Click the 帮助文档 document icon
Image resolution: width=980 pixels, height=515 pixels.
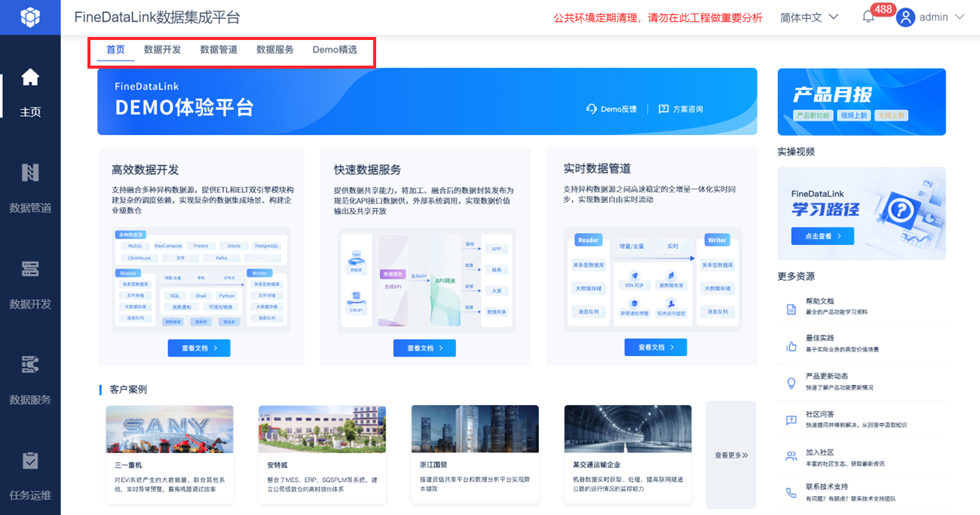point(792,309)
